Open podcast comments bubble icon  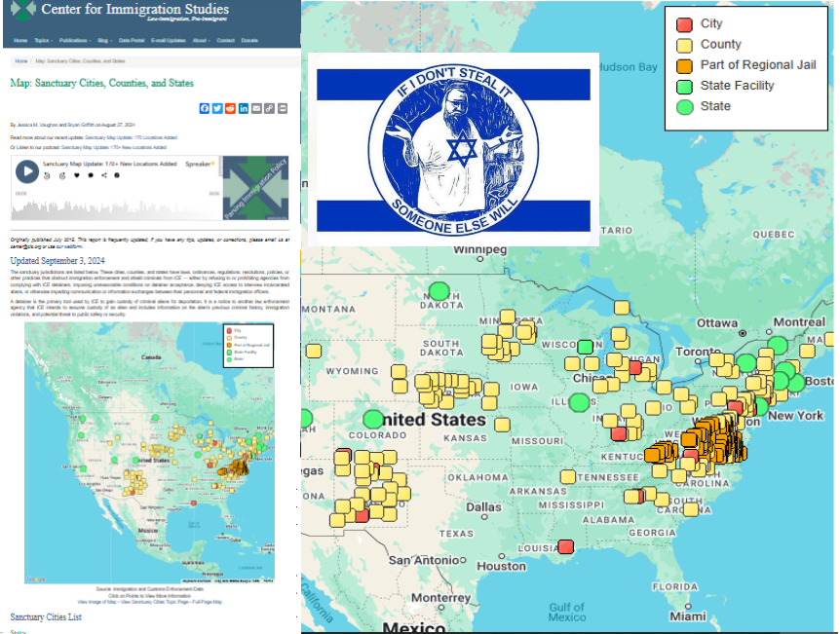point(91,175)
